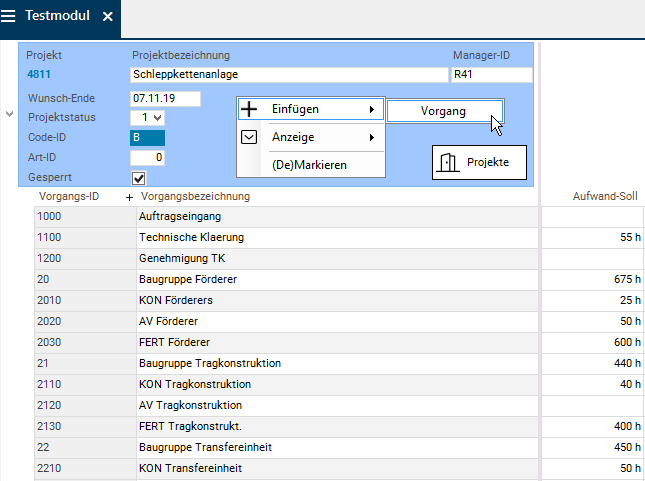Click Vorgangs-ID cell 2030
The height and width of the screenshot is (481, 645).
pyautogui.click(x=85, y=342)
